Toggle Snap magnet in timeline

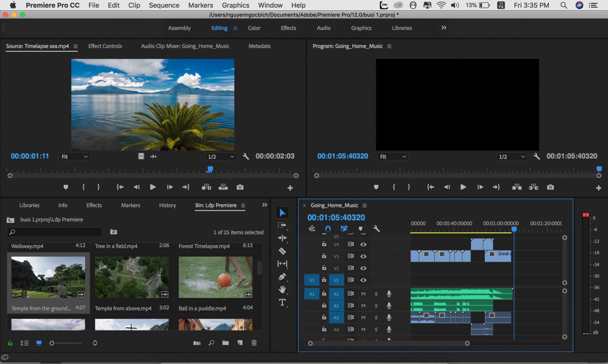click(x=328, y=229)
